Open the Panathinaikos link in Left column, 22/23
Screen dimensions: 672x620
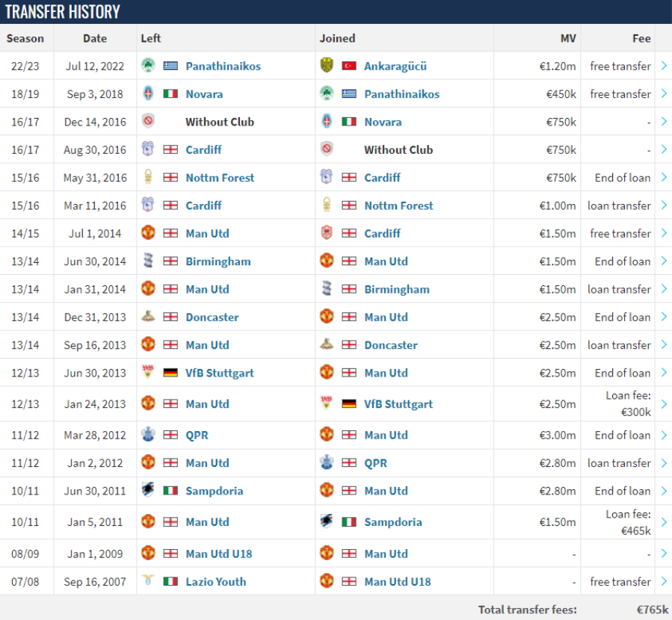[x=223, y=66]
